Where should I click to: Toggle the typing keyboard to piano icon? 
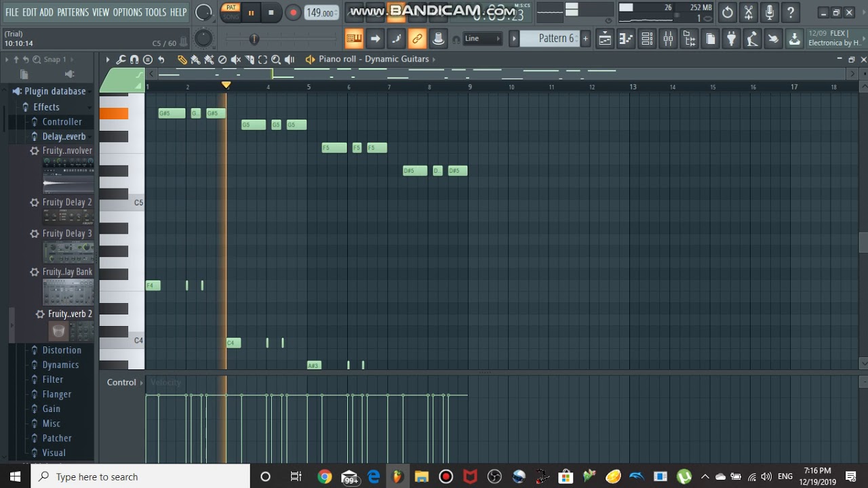click(354, 39)
